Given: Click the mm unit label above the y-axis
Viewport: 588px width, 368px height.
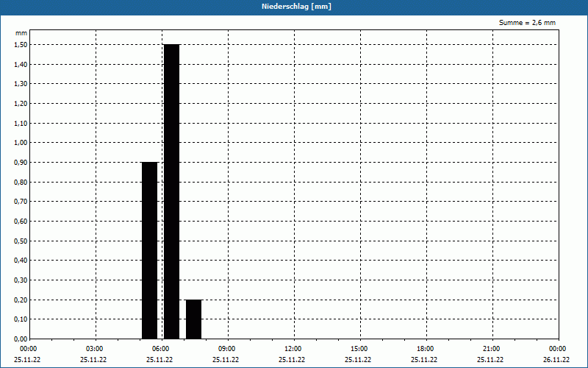Looking at the screenshot, I should pos(21,33).
